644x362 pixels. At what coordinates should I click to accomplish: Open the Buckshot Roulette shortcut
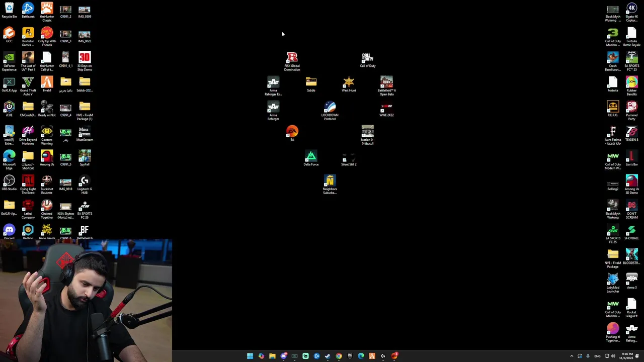[47, 185]
